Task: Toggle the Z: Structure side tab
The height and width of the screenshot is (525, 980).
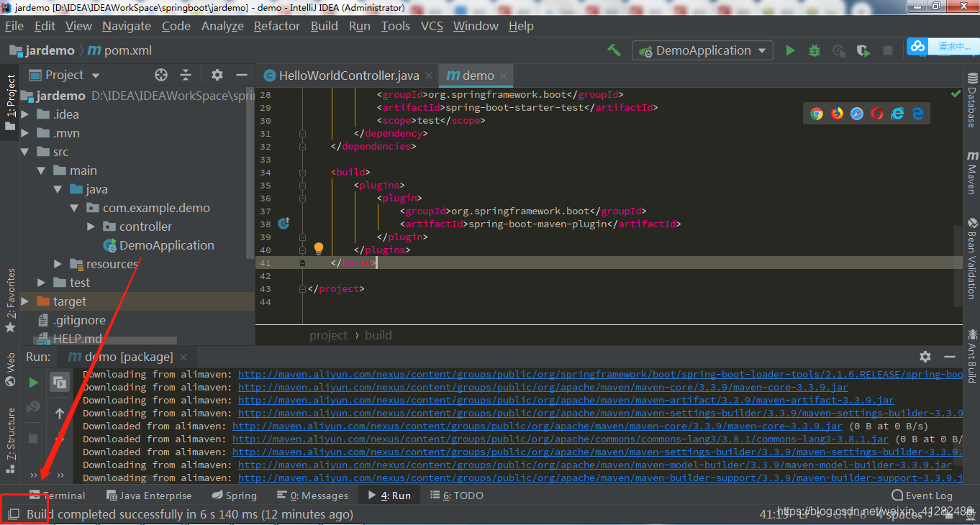Action: [10, 439]
